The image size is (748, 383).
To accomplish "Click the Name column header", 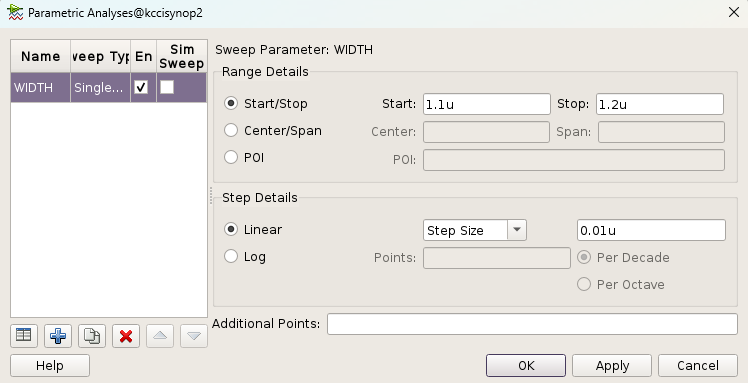I will click(41, 56).
